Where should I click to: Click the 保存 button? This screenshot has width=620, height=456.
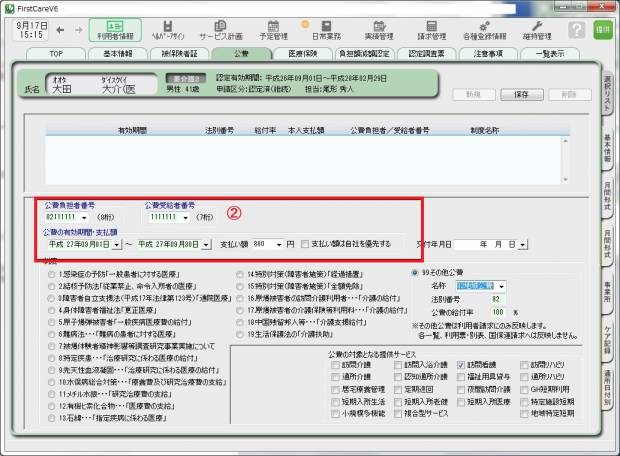coord(521,92)
